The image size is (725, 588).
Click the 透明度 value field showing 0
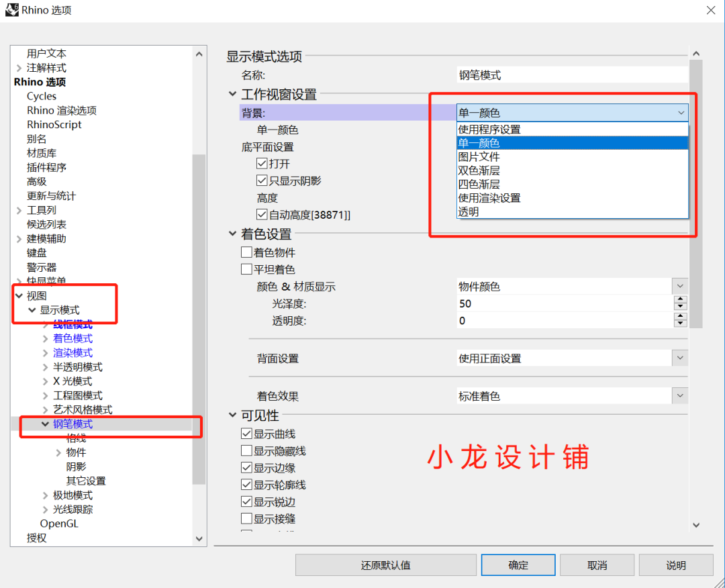pyautogui.click(x=565, y=320)
